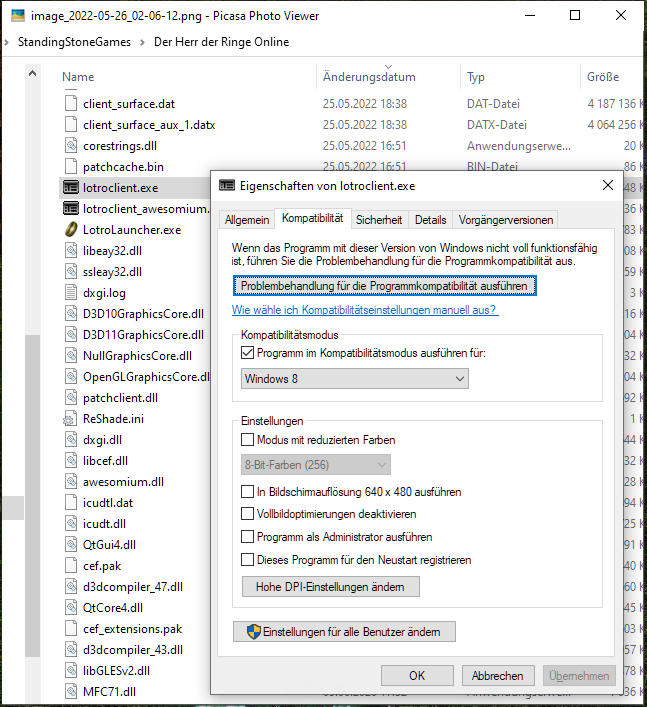Image resolution: width=647 pixels, height=707 pixels.
Task: Click Problembehandlung für die Programmkompatibilität ausführen
Action: click(x=385, y=286)
